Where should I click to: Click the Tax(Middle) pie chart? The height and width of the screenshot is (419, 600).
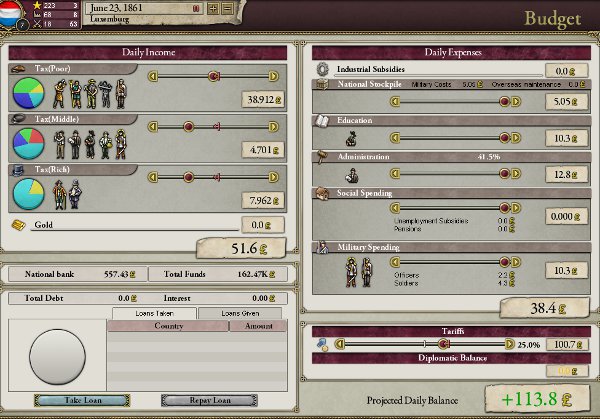29,143
